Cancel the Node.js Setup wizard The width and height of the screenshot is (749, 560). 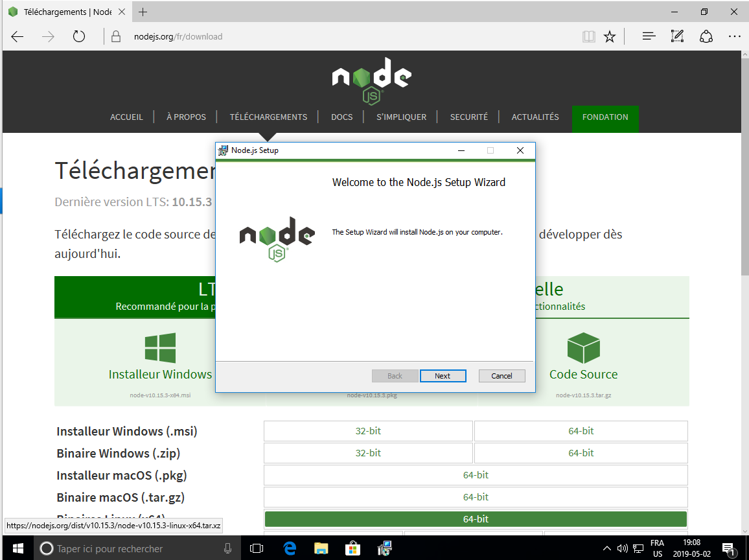(501, 376)
